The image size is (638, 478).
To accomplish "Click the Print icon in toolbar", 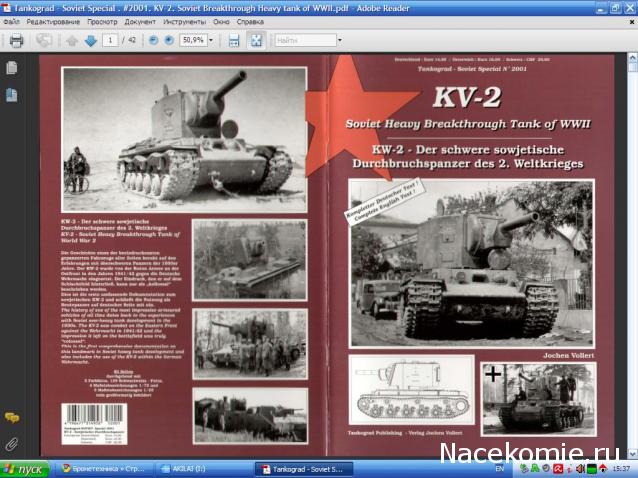I will click(16, 40).
